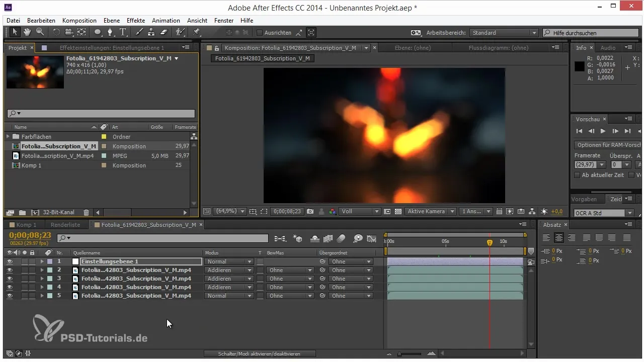Image resolution: width=644 pixels, height=362 pixels.
Task: Expand layer 1 properties triangle
Action: (x=42, y=261)
